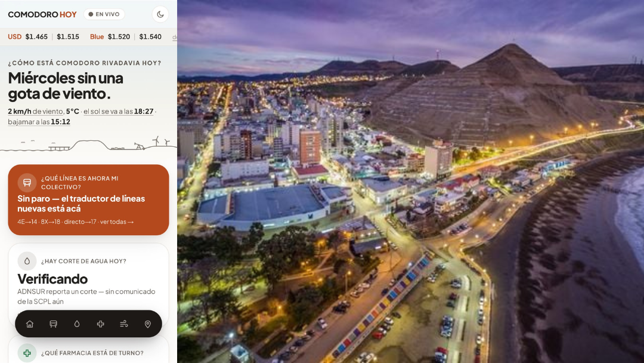This screenshot has width=644, height=363.
Task: Click the aerial city photo of Comodoro
Action: click(x=411, y=181)
